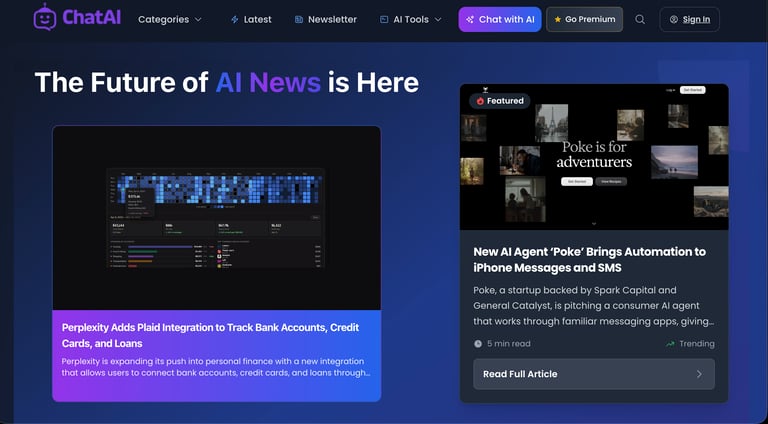The height and width of the screenshot is (424, 768).
Task: Click the arrow in Read Full Article
Action: 699,374
